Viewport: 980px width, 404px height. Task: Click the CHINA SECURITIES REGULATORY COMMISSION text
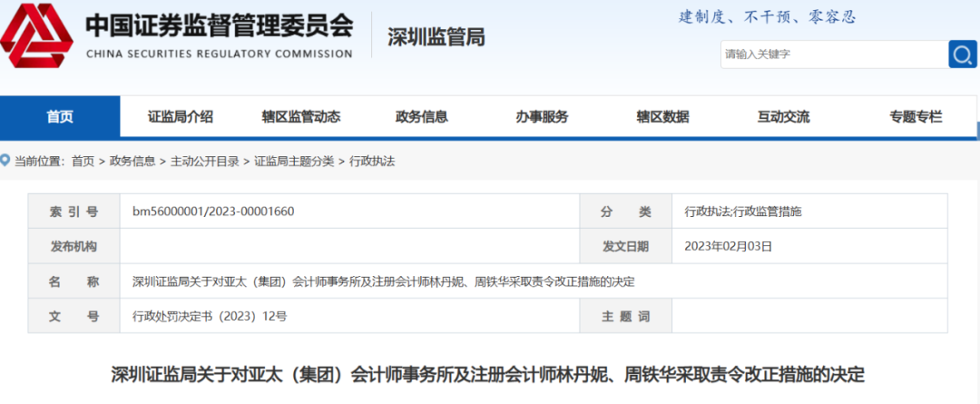click(x=220, y=54)
